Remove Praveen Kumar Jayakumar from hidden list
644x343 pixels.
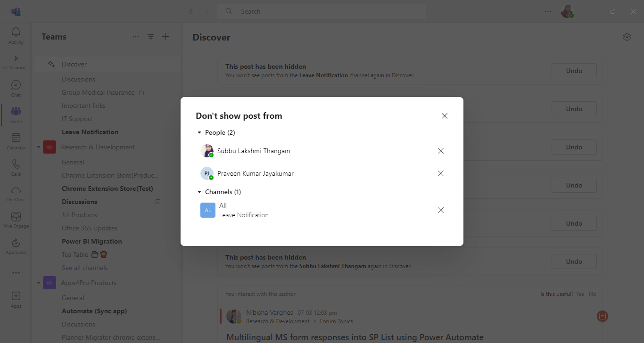[x=440, y=173]
